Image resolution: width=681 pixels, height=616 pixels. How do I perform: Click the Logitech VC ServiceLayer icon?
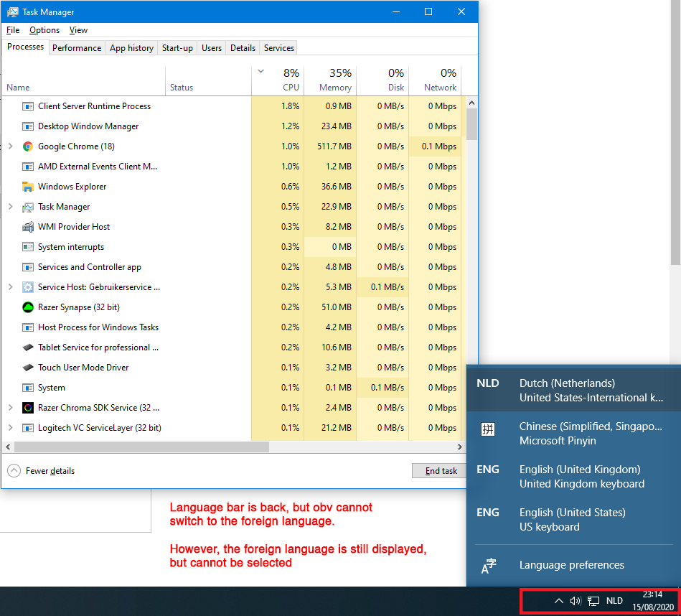(28, 428)
